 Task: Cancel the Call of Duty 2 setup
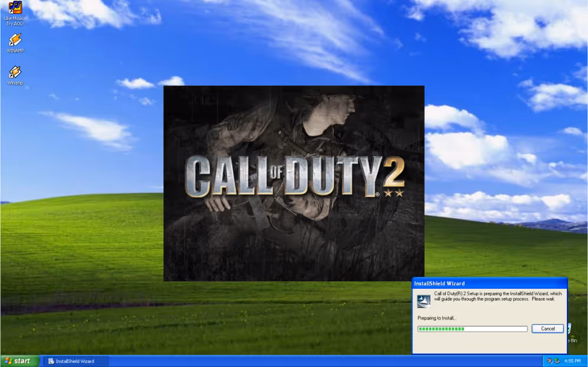pyautogui.click(x=547, y=329)
